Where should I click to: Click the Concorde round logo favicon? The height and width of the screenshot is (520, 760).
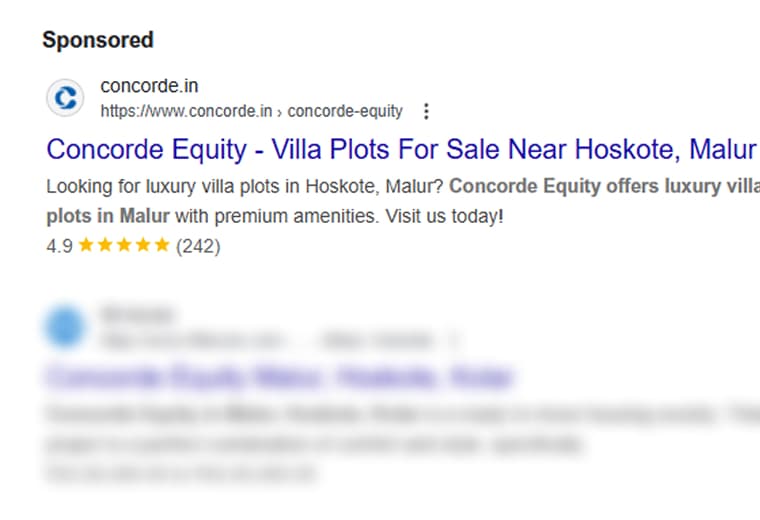65,98
